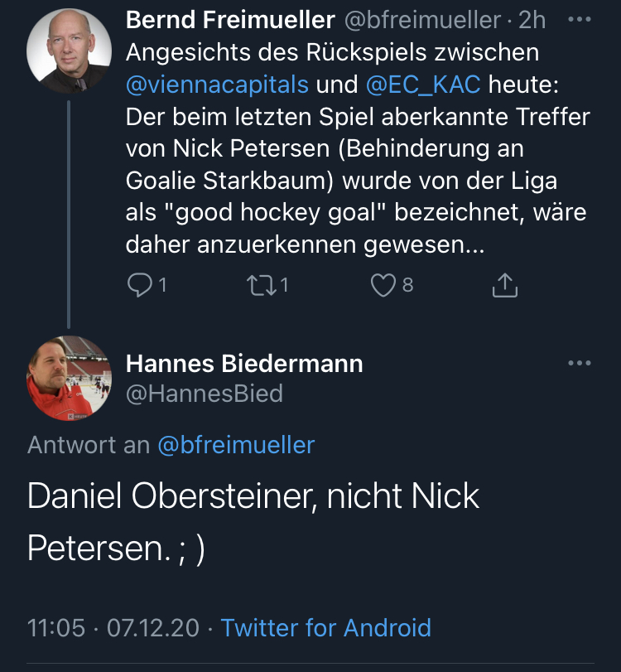
Task: Open the @viennacapitals mention
Action: coord(217,84)
